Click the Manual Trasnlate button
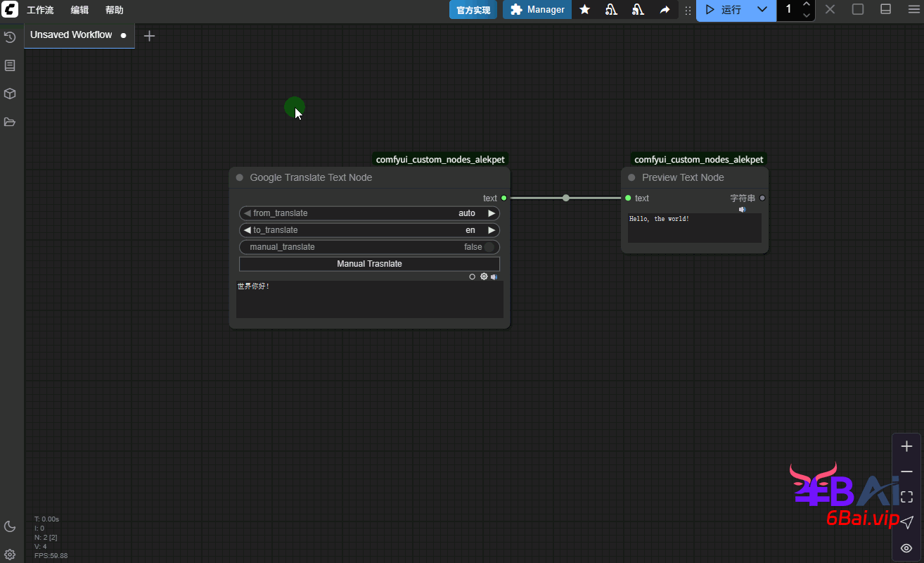Screen dimensions: 924x563 click(x=369, y=264)
